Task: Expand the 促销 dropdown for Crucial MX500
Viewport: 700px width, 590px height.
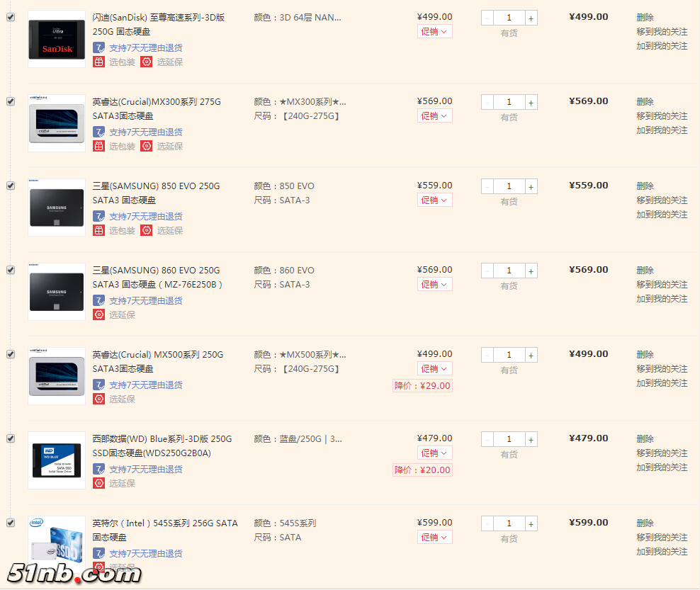Action: (434, 369)
